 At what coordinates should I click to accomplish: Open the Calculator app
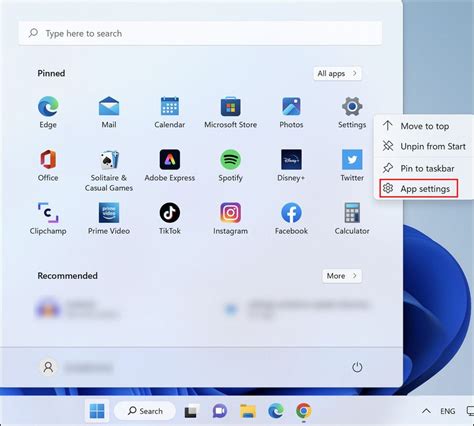[352, 219]
